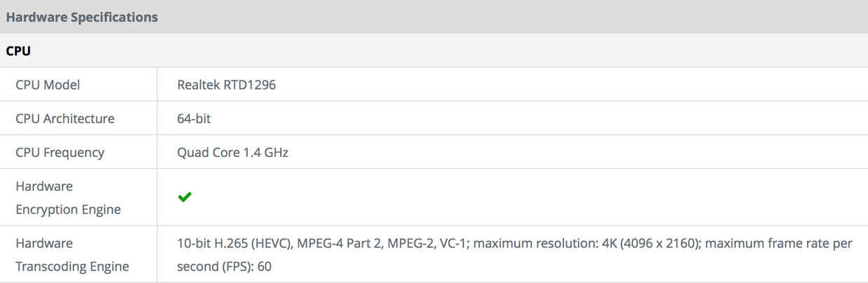Select the CPU Architecture label
This screenshot has width=868, height=283.
pyautogui.click(x=65, y=118)
